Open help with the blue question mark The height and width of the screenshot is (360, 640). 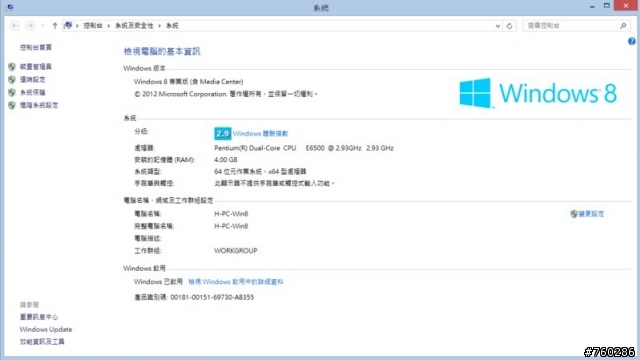pyautogui.click(x=631, y=41)
